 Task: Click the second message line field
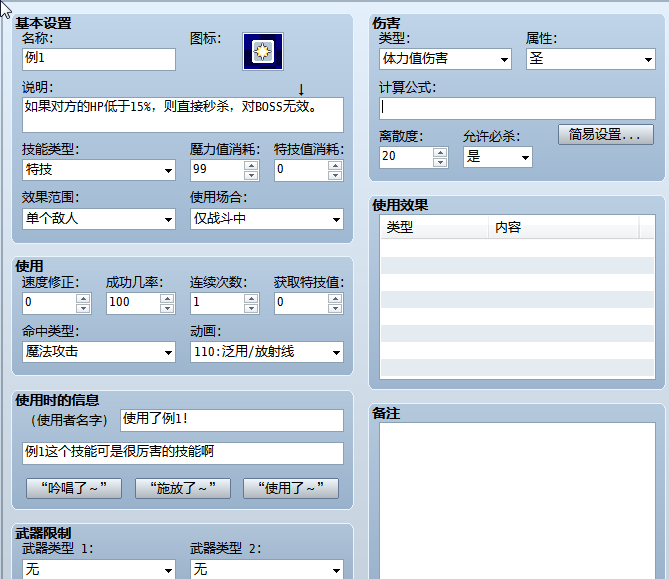click(183, 453)
